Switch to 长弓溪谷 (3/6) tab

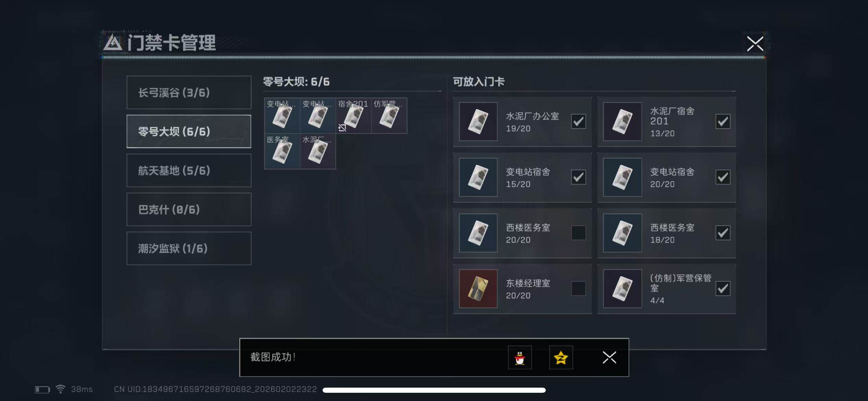pos(189,93)
